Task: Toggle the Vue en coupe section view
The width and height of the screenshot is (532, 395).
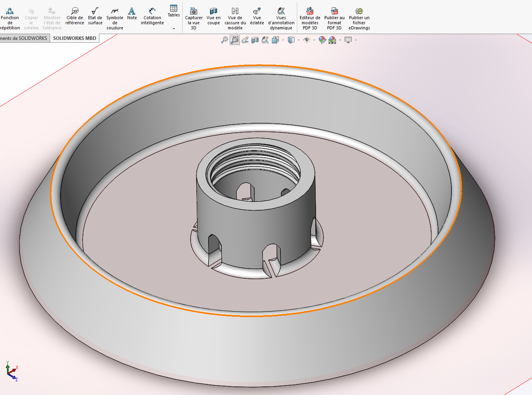Action: 214,16
